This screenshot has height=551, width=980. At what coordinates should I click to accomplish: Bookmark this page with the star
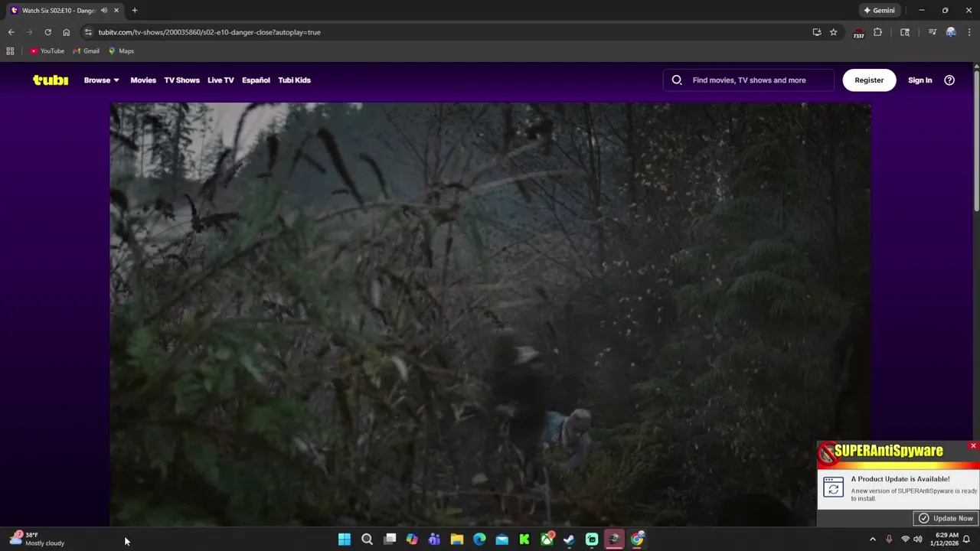click(833, 32)
